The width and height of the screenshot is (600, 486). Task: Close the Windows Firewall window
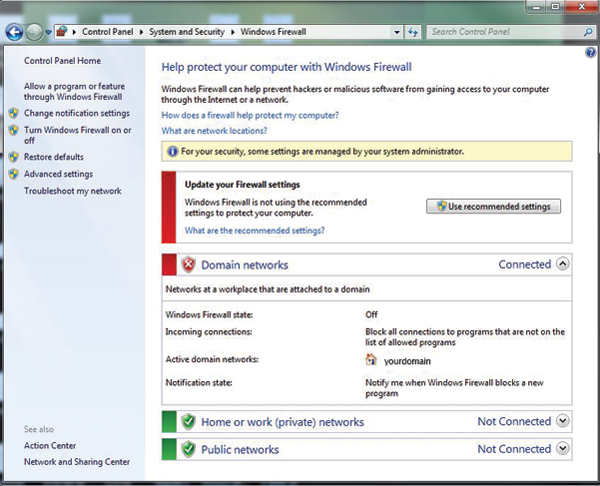pyautogui.click(x=581, y=7)
